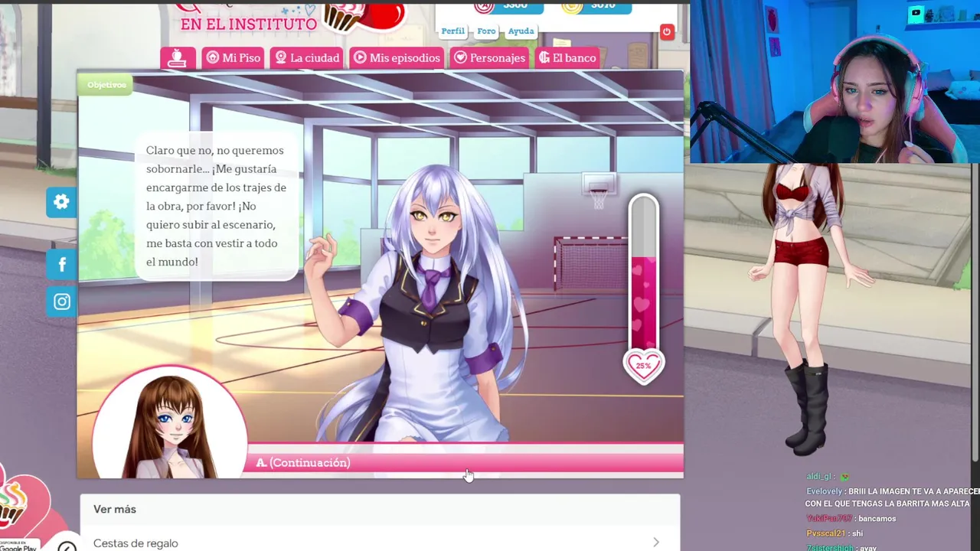Open Mis episodios tab

point(397,58)
